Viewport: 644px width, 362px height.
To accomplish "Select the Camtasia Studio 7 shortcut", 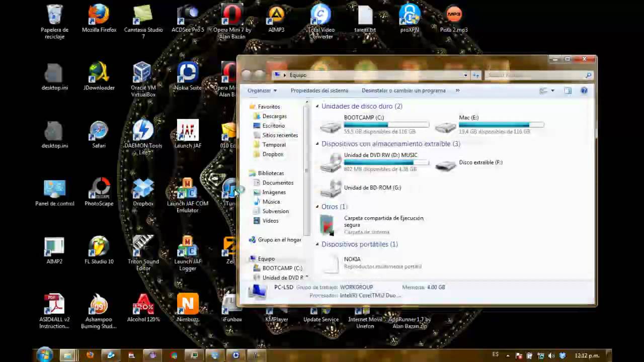I will tap(143, 22).
